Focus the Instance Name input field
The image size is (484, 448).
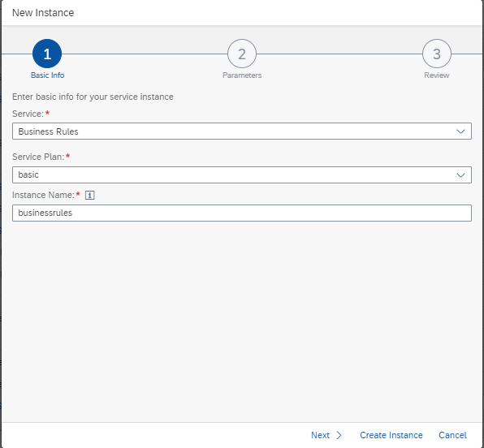[242, 213]
